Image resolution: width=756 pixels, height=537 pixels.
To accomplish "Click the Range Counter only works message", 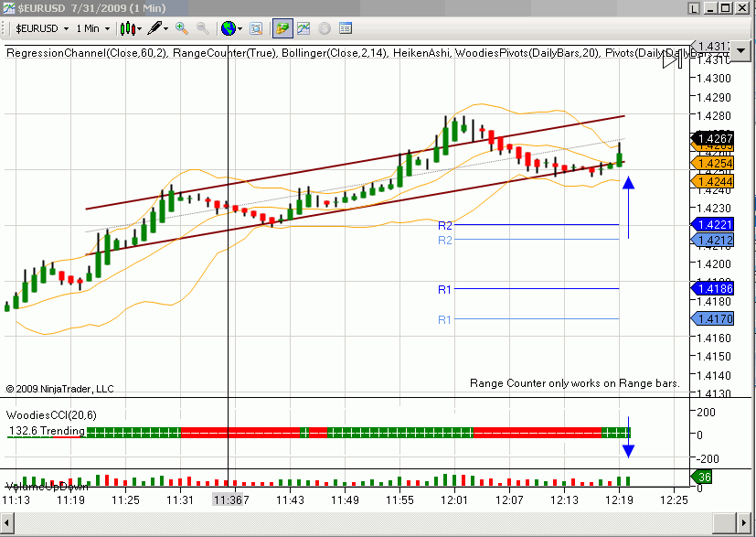I will coord(575,383).
